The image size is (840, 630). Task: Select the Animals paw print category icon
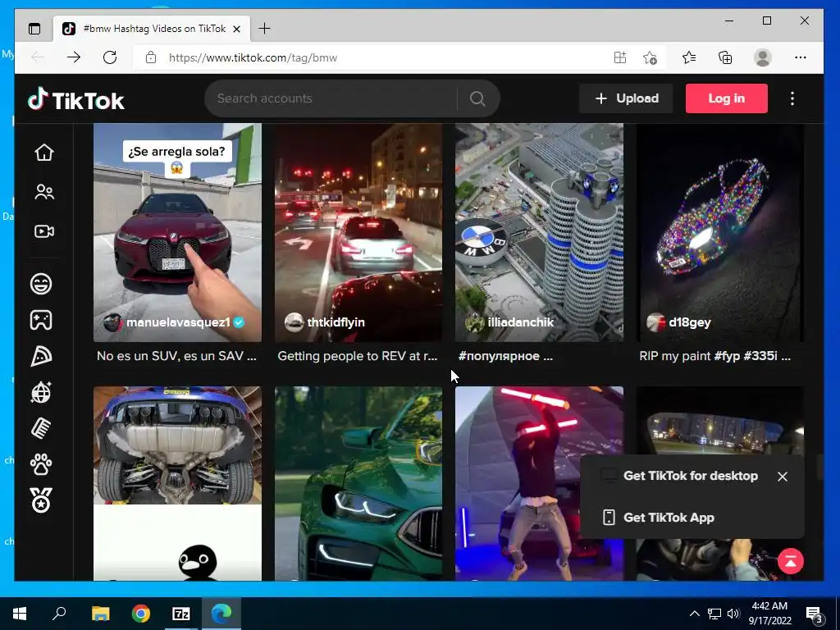[41, 464]
